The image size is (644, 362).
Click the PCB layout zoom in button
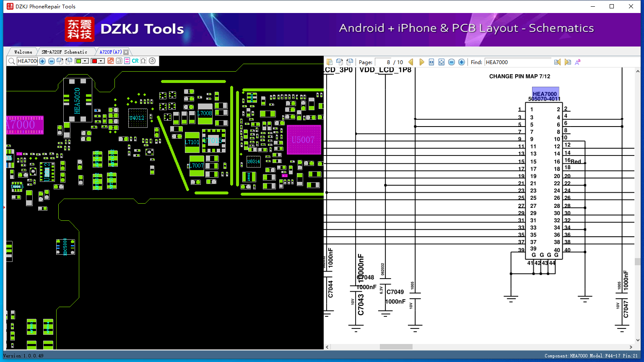click(42, 61)
